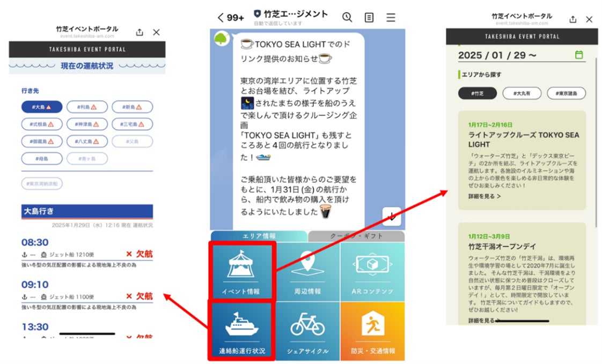Open the chat hamburger menu icon
The height and width of the screenshot is (364, 602).
[391, 18]
